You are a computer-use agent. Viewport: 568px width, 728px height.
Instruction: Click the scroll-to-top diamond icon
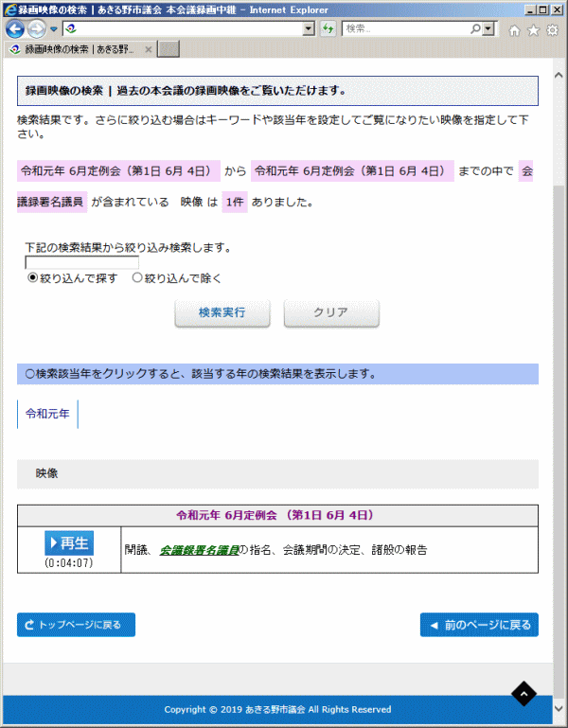(x=524, y=694)
